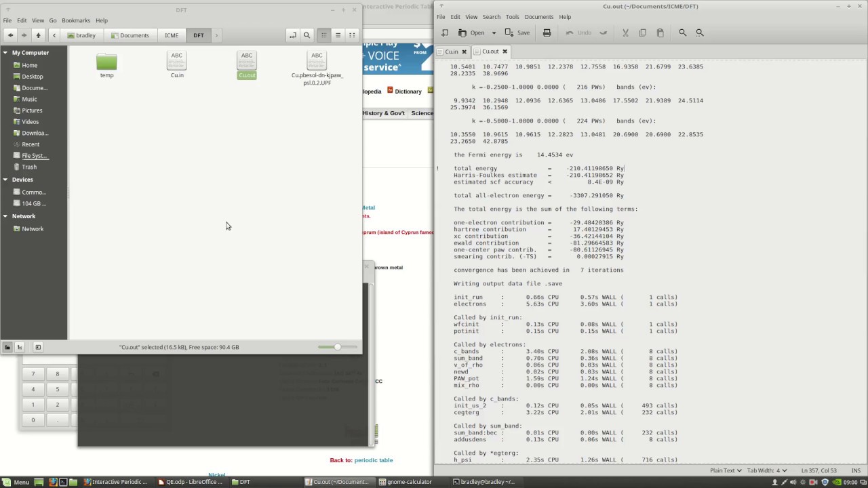
Task: Navigate to ICME in the path bar
Action: click(x=172, y=35)
